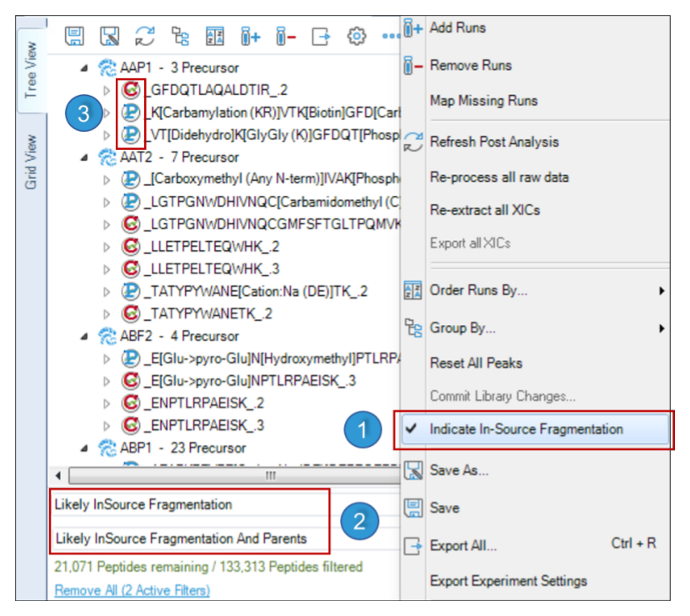Click the Export toolbar icon
Viewport: 690px width, 616px height.
[x=321, y=36]
